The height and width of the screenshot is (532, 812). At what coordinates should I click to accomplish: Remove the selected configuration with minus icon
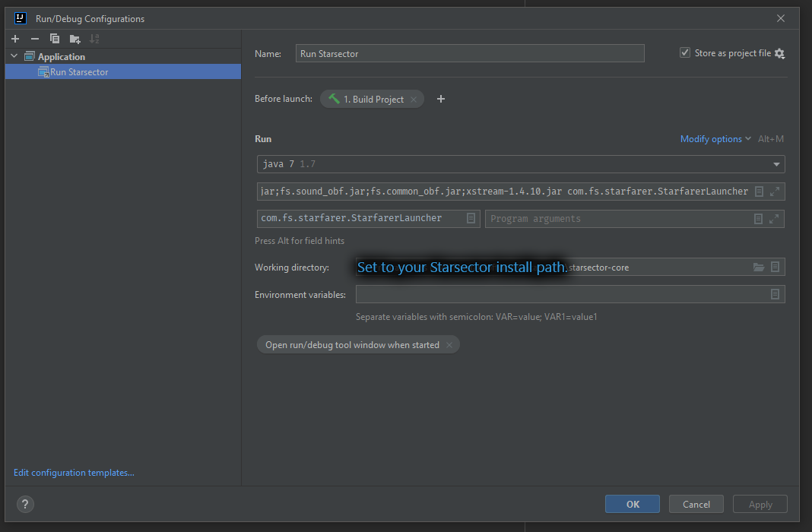point(35,39)
